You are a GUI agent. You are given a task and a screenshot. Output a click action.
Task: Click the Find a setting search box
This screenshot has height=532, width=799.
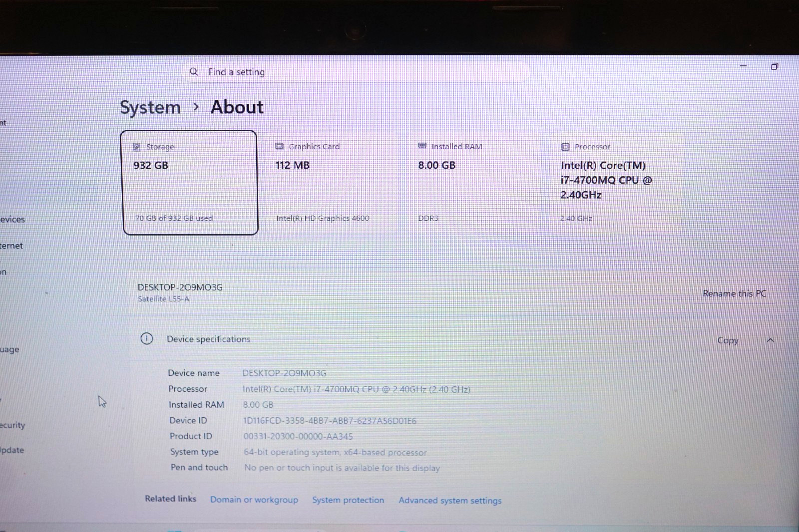pyautogui.click(x=357, y=72)
